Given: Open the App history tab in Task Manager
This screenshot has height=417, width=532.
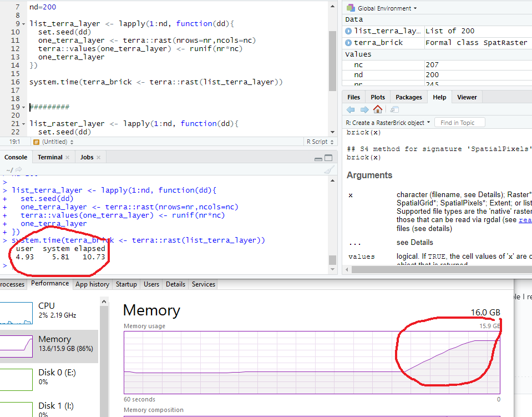Looking at the screenshot, I should pos(92,284).
